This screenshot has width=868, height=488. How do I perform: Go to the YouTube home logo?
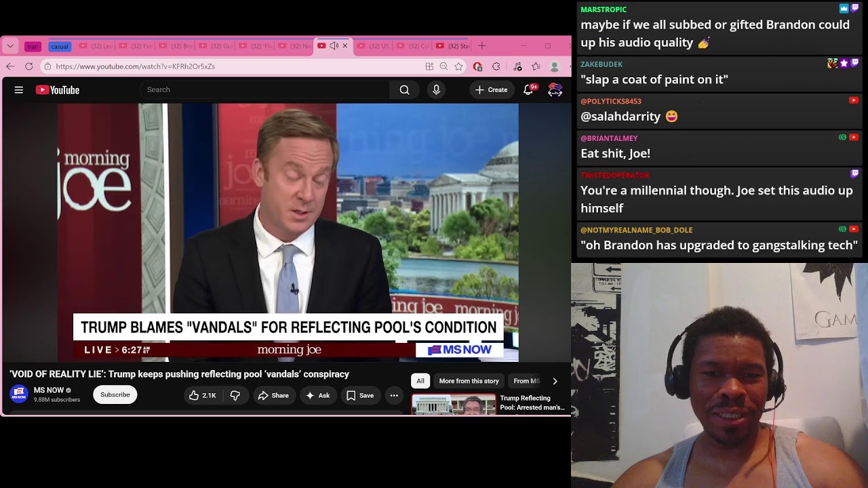coord(58,89)
